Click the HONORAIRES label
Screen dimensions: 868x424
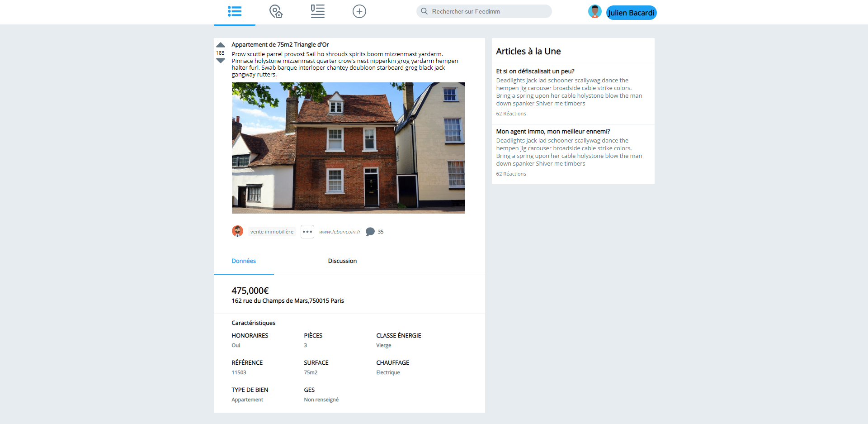coord(250,335)
